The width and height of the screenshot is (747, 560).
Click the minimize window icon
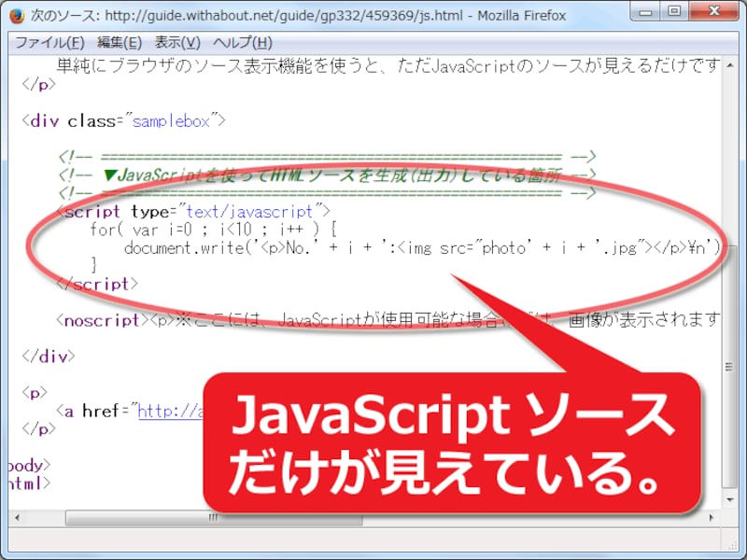tap(645, 12)
